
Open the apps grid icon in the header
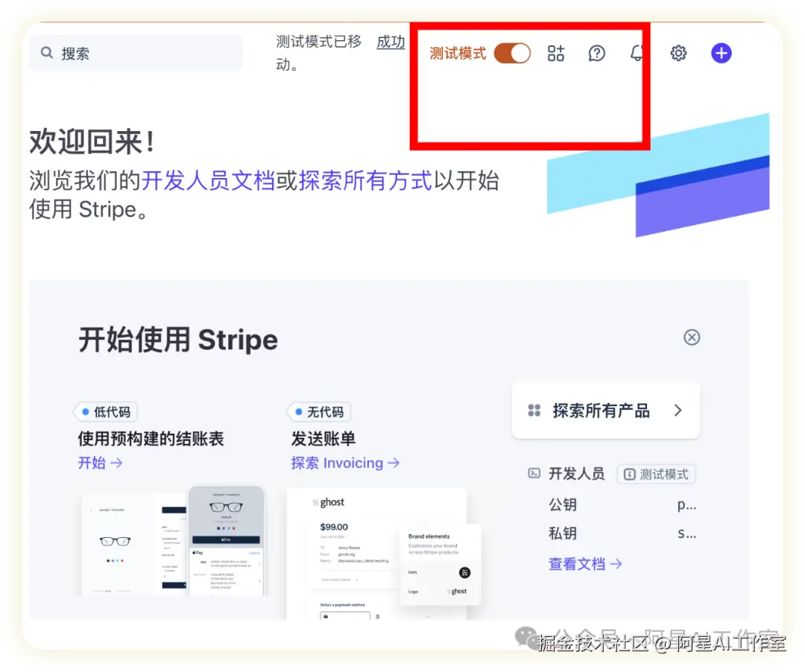[555, 53]
